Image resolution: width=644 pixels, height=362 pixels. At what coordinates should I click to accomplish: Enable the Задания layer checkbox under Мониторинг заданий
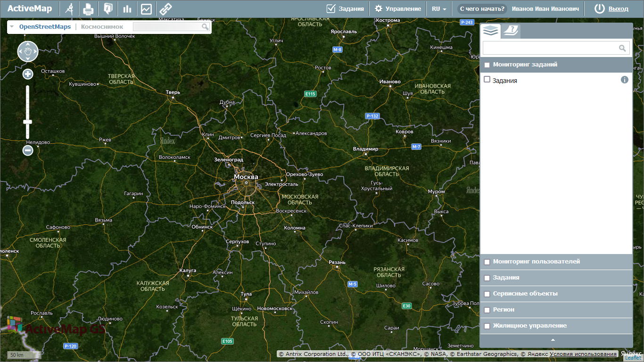click(487, 80)
